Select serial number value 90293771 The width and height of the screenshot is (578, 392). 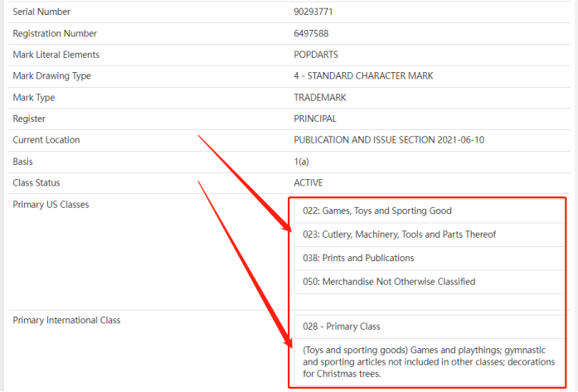(313, 12)
